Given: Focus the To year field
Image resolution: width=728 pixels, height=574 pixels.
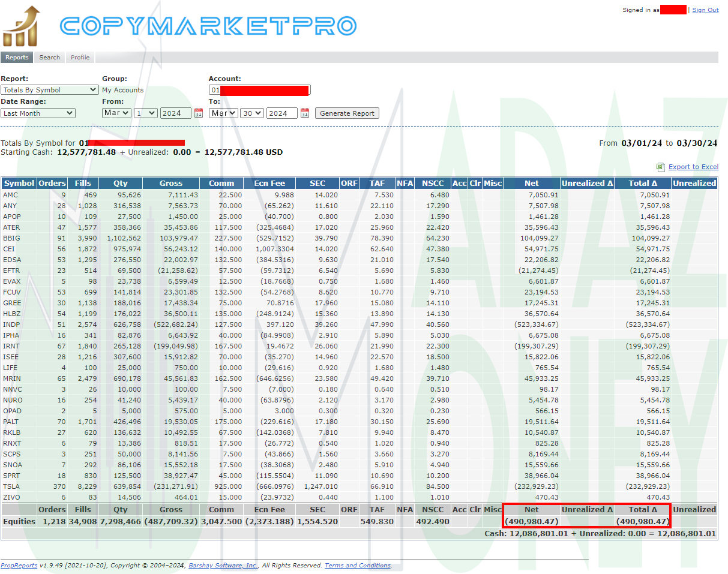Looking at the screenshot, I should (x=282, y=113).
